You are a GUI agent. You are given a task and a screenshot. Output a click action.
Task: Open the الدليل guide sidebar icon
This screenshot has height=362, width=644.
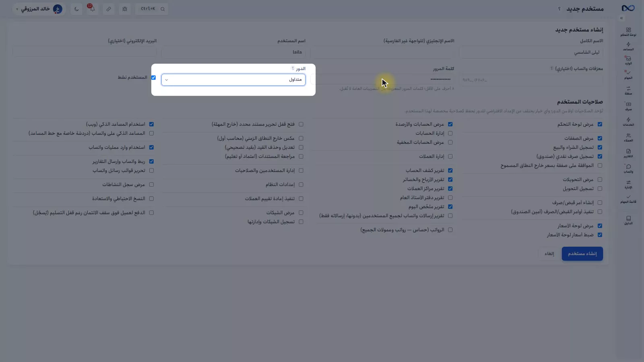click(628, 220)
